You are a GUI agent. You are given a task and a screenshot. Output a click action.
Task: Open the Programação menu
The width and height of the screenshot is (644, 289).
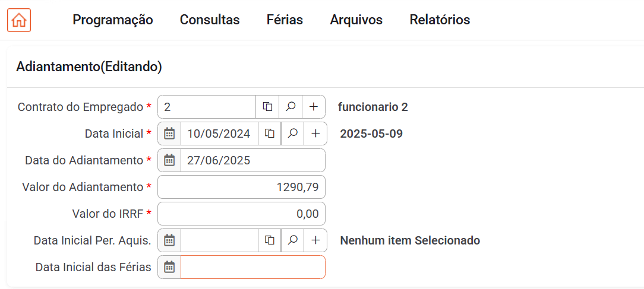113,20
